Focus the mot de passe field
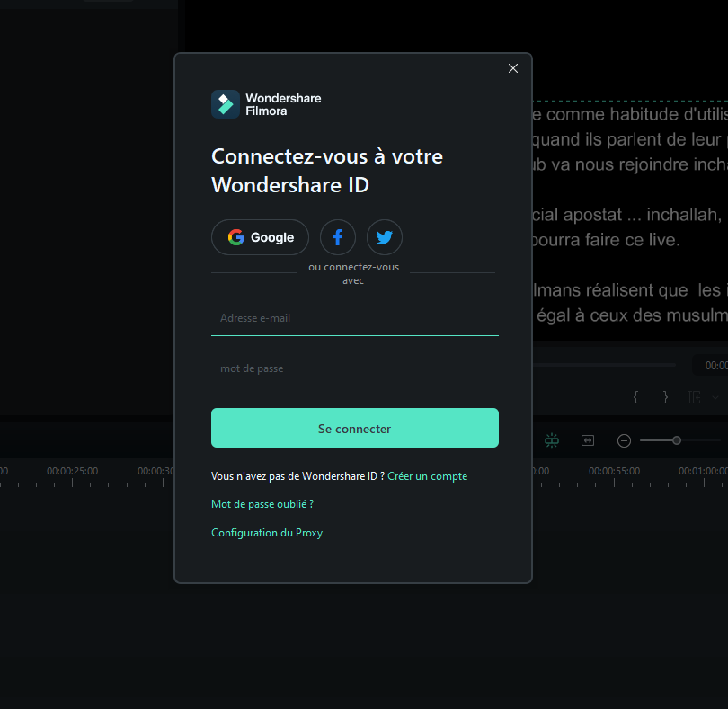Image resolution: width=728 pixels, height=709 pixels. click(355, 368)
